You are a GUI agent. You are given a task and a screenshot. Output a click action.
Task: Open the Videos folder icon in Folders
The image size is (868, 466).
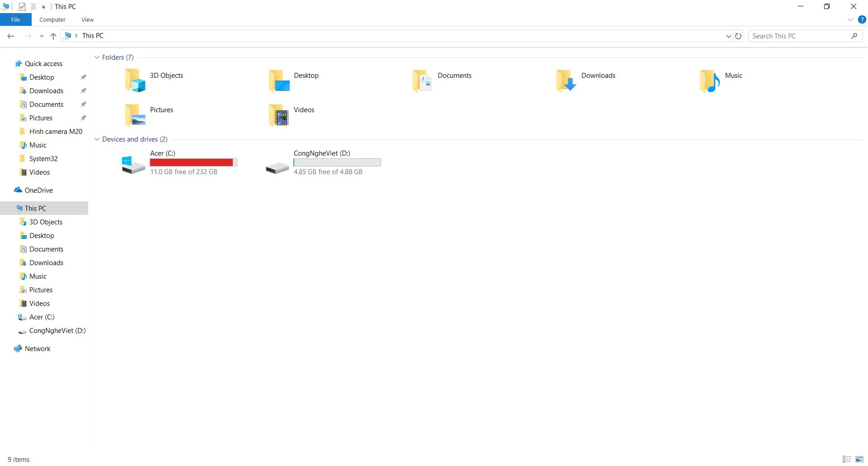point(279,115)
